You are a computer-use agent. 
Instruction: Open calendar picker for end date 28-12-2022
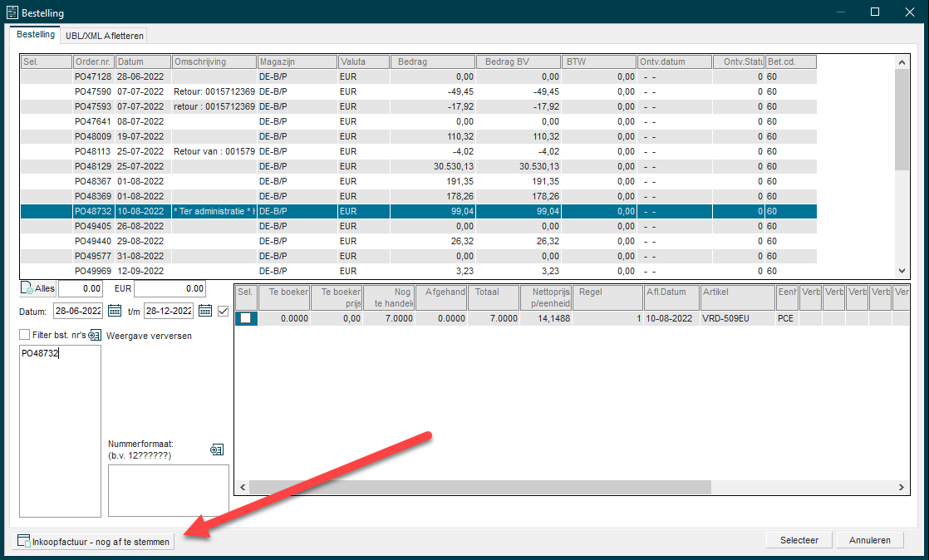pos(205,311)
